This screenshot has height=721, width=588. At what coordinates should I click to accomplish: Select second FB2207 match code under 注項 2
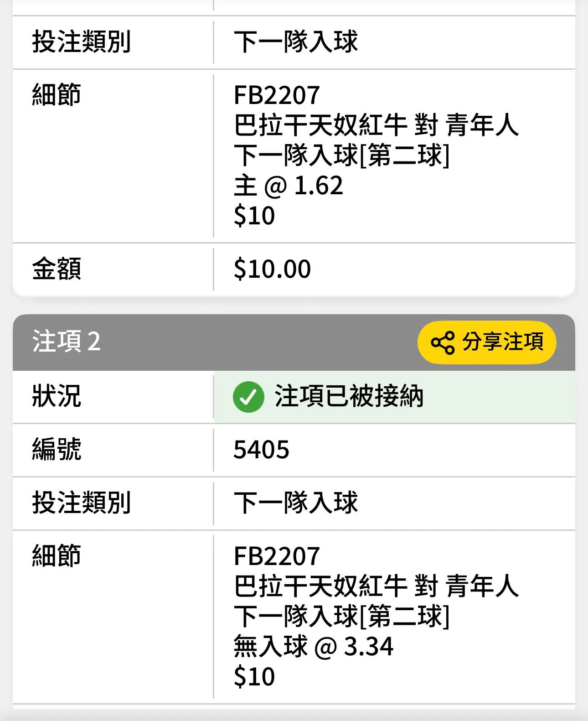(277, 556)
